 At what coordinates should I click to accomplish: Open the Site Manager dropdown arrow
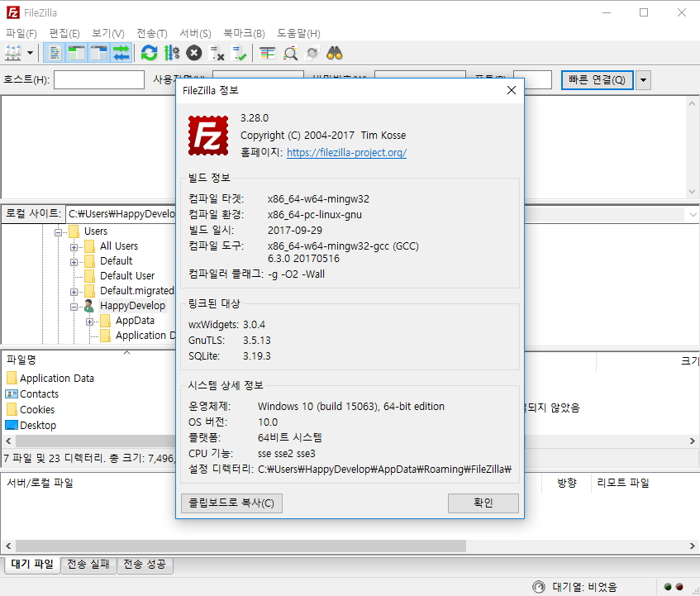click(30, 53)
